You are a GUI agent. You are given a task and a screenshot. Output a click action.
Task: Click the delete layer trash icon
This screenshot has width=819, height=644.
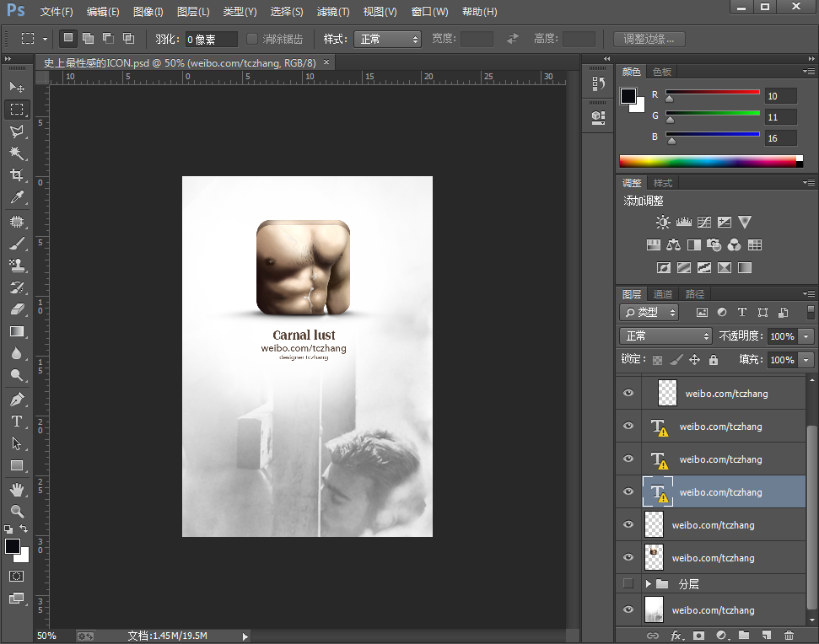click(789, 636)
